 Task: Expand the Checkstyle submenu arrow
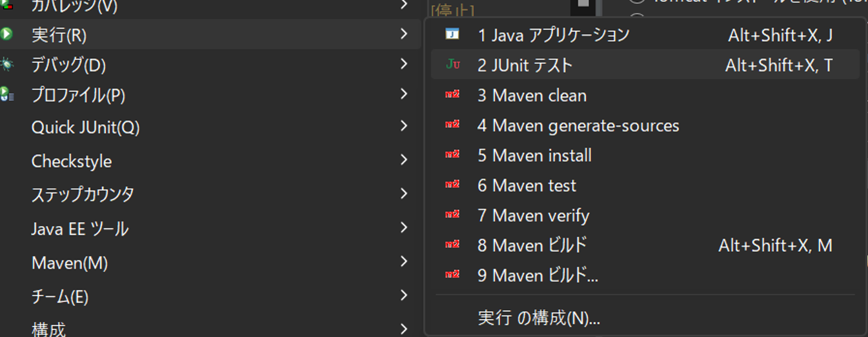[404, 160]
